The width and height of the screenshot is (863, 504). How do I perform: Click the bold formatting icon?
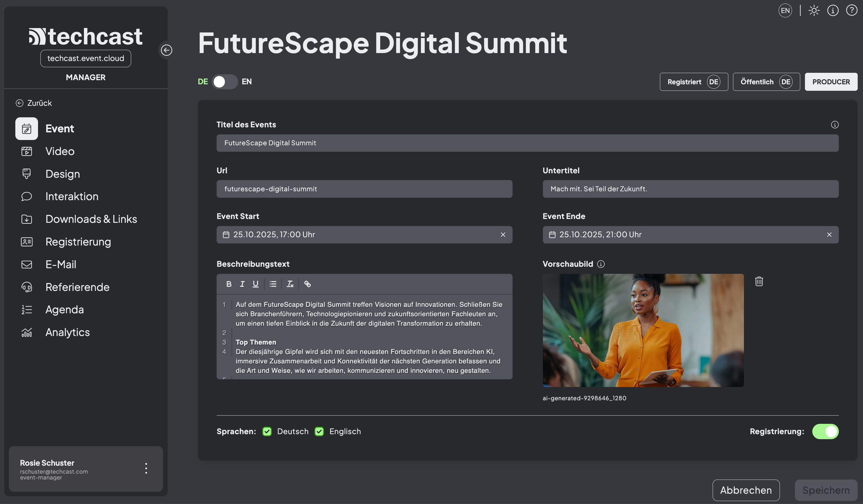pyautogui.click(x=229, y=284)
